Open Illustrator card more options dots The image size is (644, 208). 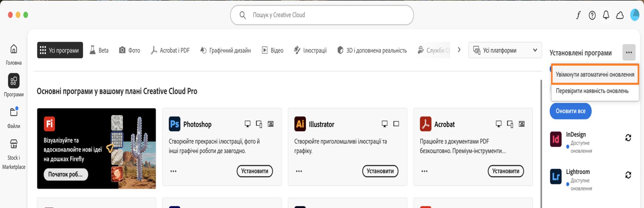pyautogui.click(x=299, y=171)
